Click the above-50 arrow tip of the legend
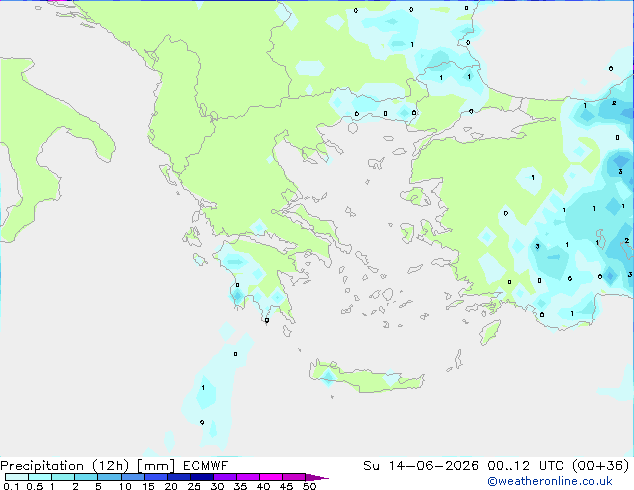634x490 pixels. point(317,478)
